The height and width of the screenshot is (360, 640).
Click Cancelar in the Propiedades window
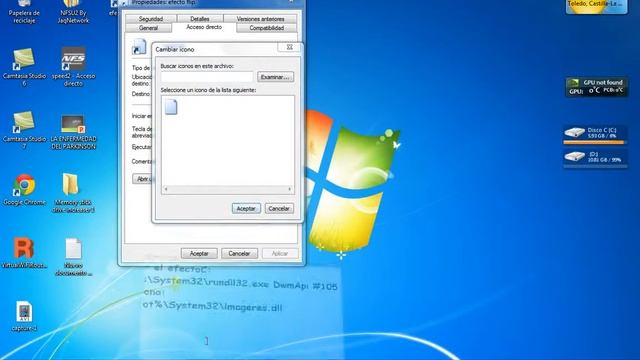239,253
